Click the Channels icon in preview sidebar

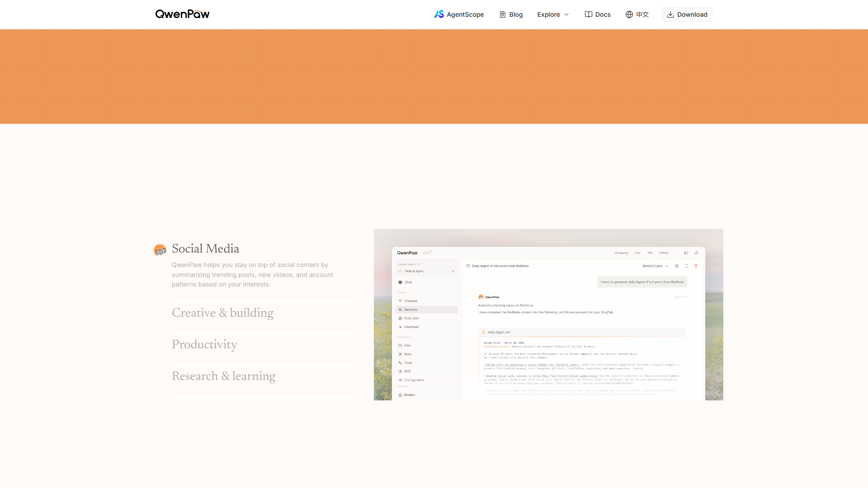coord(400,301)
